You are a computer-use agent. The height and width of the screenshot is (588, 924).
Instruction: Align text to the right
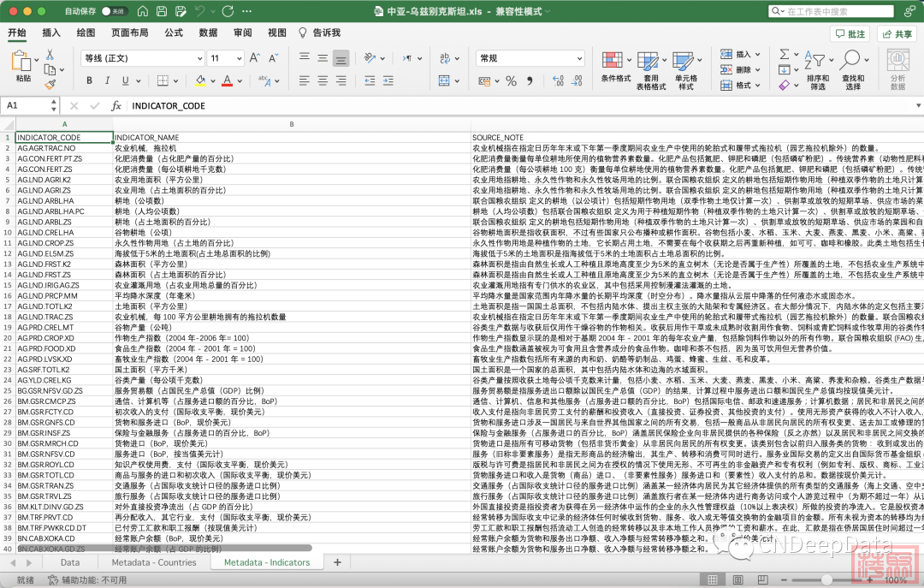pos(341,80)
